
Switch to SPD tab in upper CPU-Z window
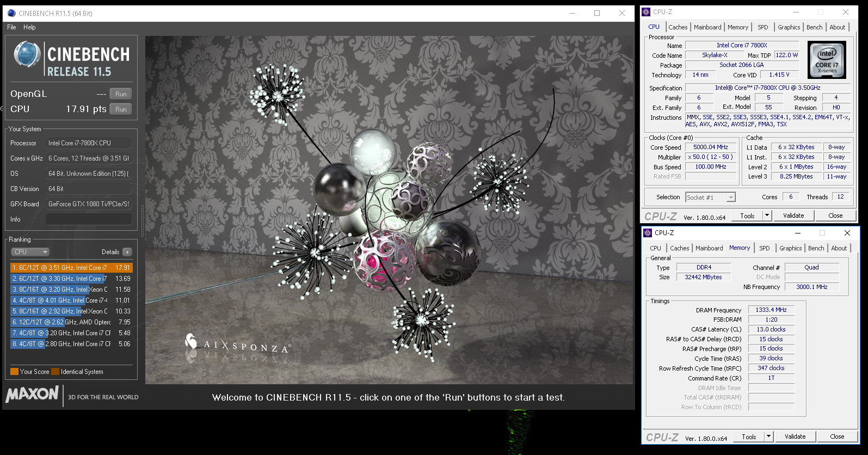click(763, 27)
